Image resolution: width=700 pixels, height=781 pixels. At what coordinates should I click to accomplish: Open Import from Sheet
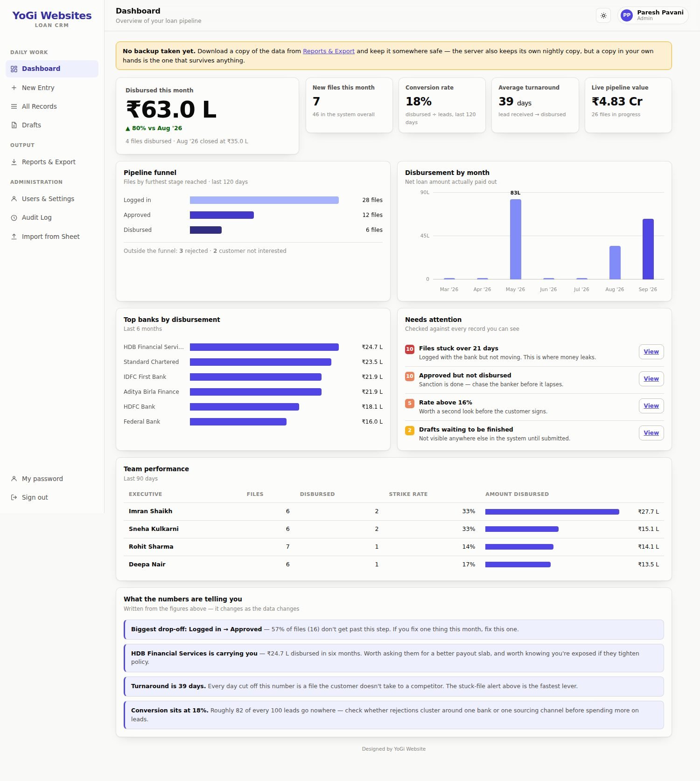(x=52, y=237)
